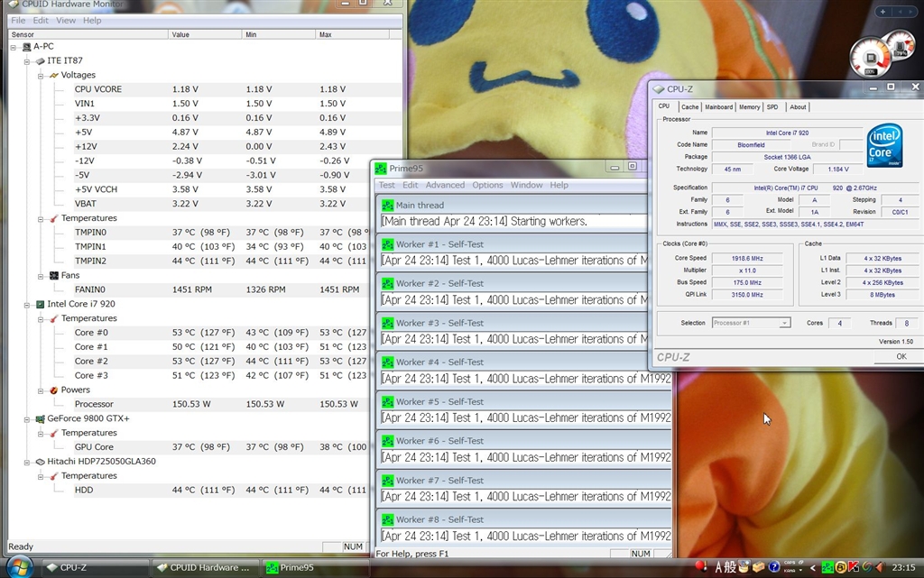
Task: Select Processor power row 150.53 W
Action: pos(221,404)
